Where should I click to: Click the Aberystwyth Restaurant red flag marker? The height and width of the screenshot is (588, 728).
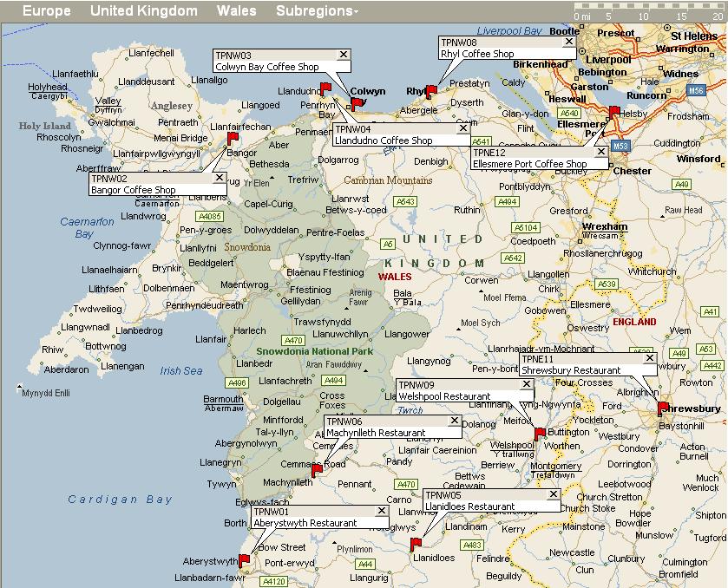point(245,560)
